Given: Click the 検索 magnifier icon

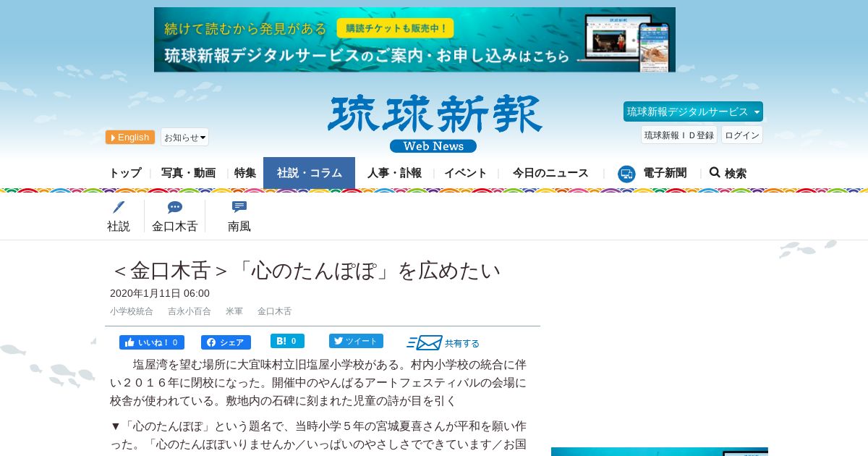Looking at the screenshot, I should (x=715, y=172).
